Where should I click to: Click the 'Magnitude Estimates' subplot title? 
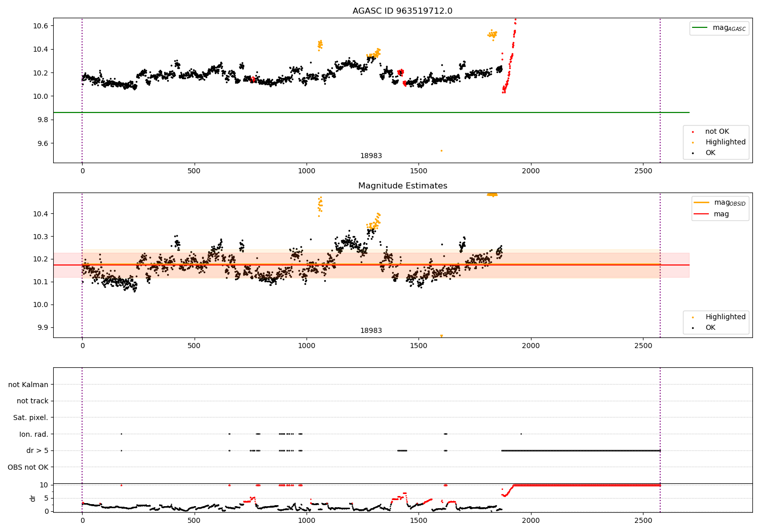pyautogui.click(x=402, y=186)
